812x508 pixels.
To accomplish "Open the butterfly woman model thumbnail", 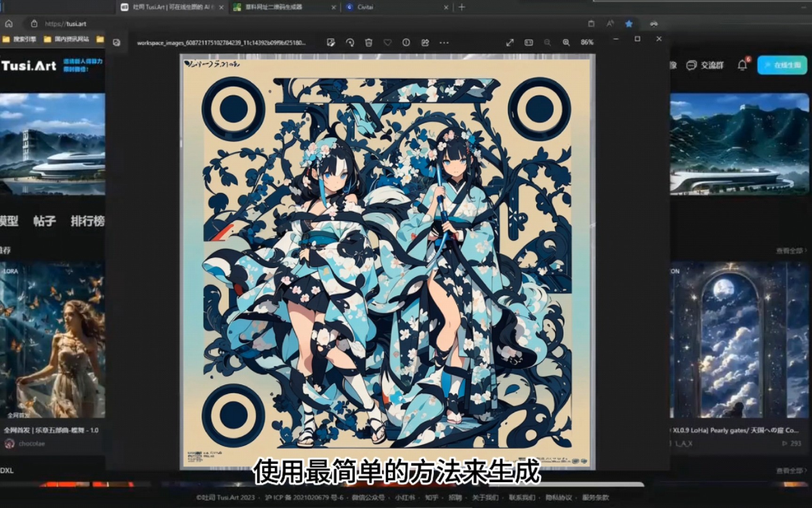I will (x=52, y=340).
